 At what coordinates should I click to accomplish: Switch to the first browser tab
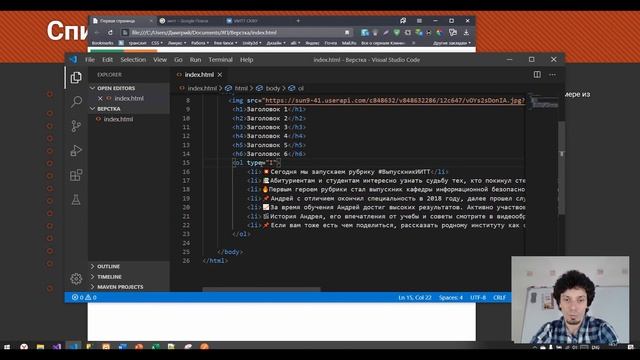(122, 20)
